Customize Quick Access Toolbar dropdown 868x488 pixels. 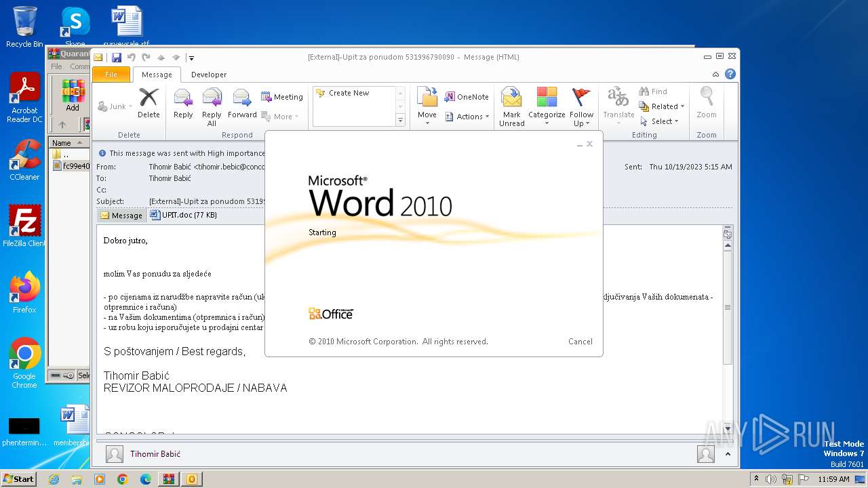coord(191,58)
